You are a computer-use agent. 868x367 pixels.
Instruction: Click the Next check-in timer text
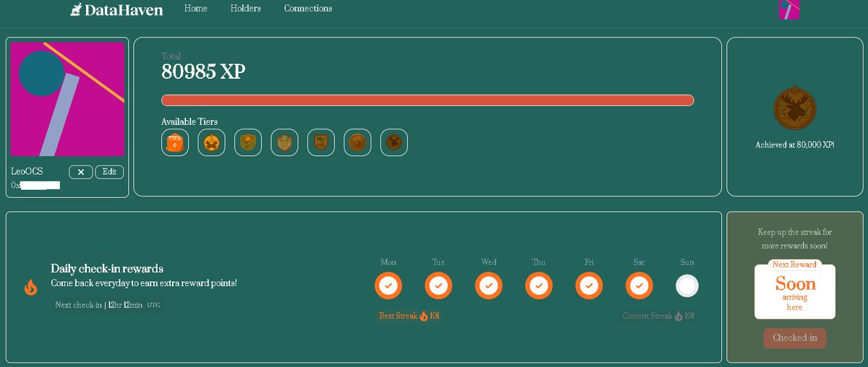pyautogui.click(x=107, y=305)
